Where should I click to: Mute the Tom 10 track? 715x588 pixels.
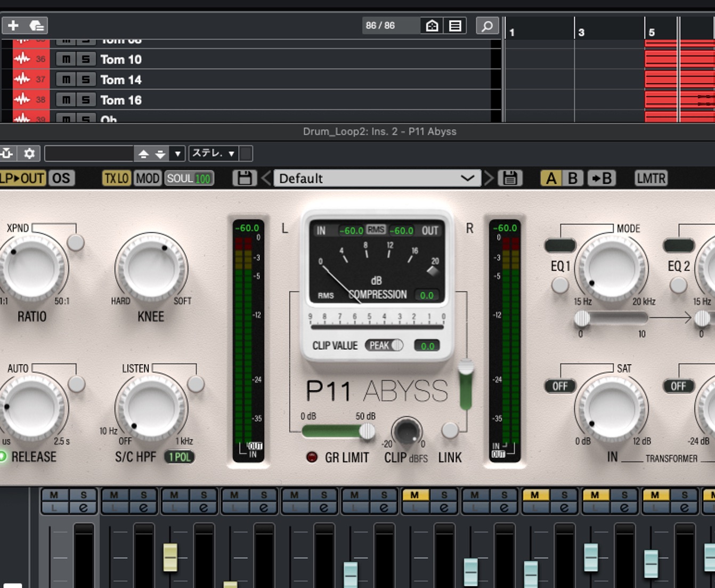click(66, 59)
